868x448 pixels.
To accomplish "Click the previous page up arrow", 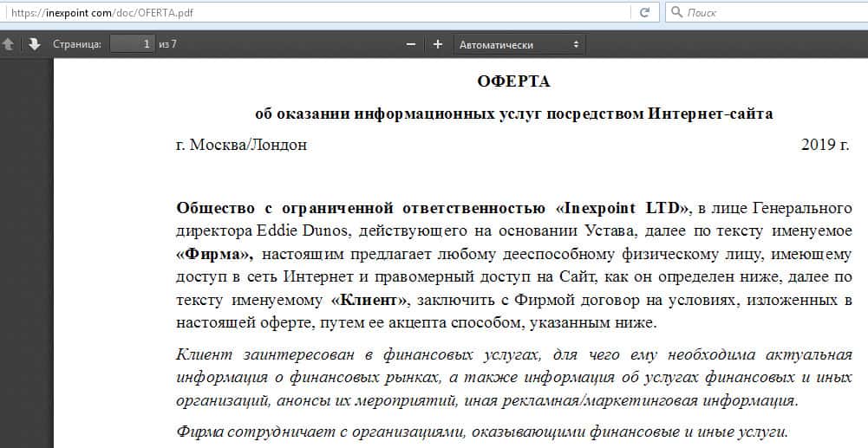I will [9, 44].
